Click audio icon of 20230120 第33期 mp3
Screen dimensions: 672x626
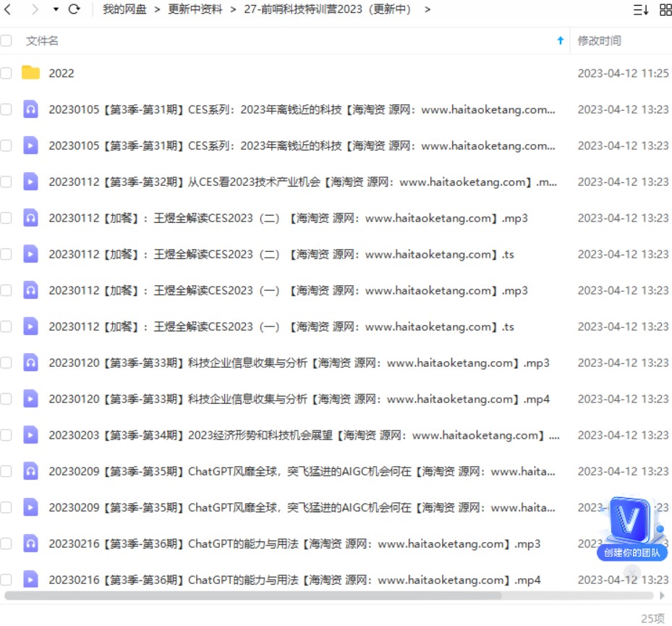pyautogui.click(x=30, y=363)
